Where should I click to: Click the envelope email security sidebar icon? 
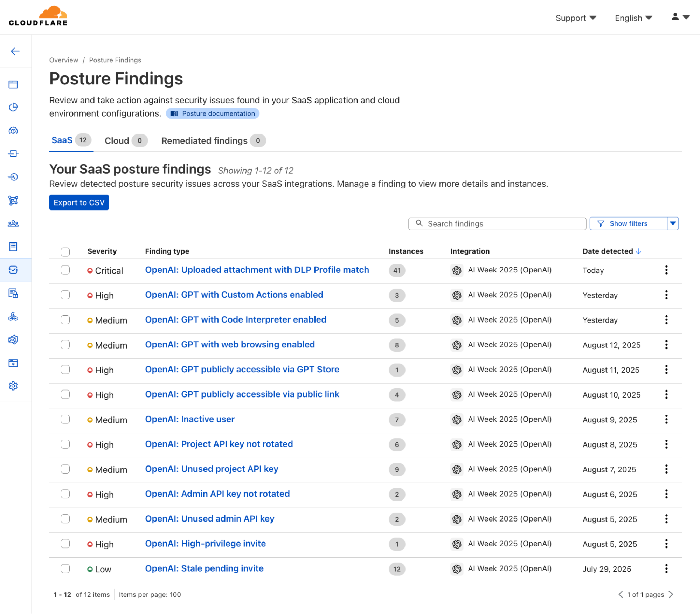pos(13,339)
